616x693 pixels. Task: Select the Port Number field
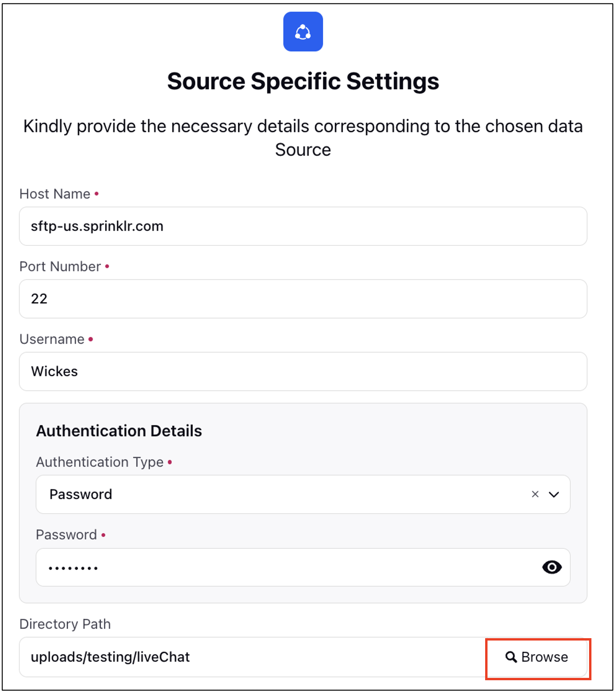coord(303,299)
